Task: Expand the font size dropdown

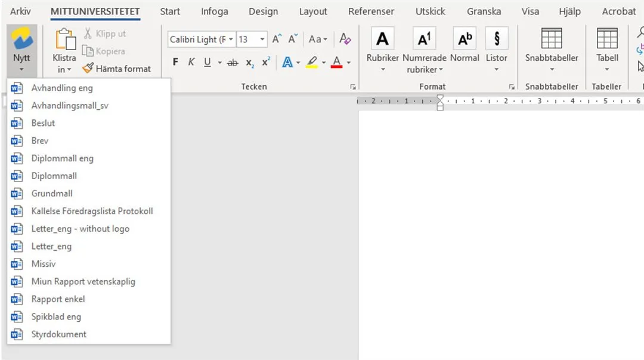Action: pyautogui.click(x=262, y=39)
